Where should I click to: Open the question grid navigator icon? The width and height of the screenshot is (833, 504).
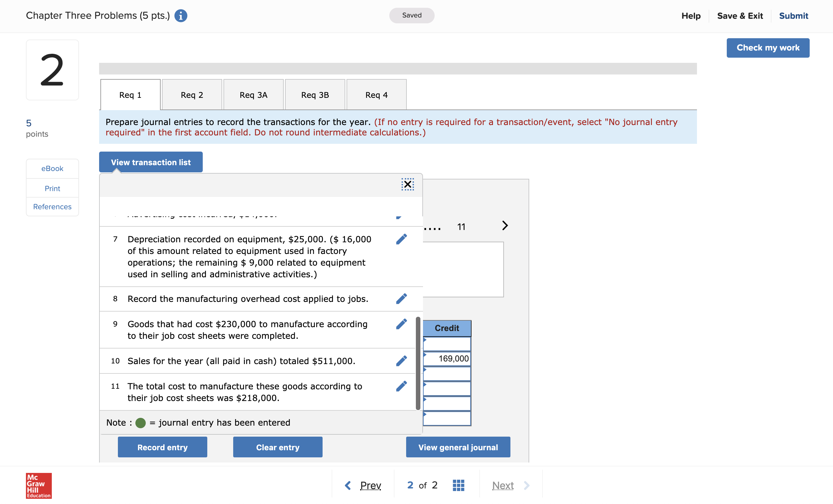click(x=458, y=485)
